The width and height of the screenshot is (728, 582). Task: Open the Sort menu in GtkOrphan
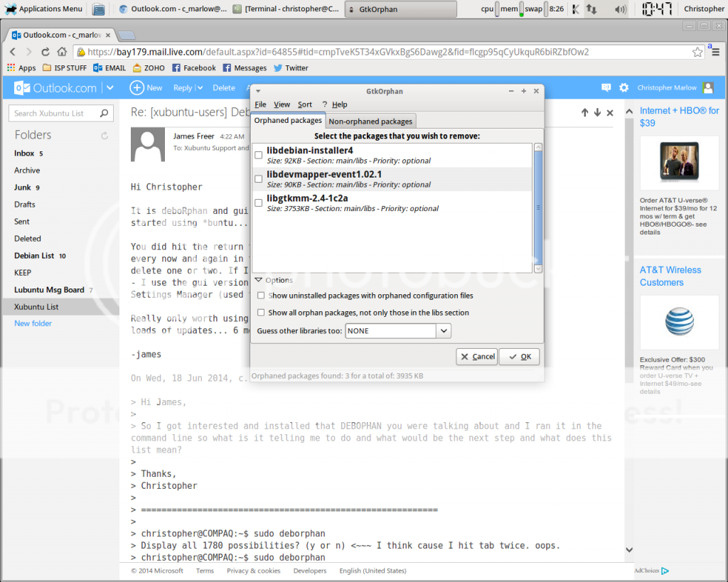pos(304,104)
